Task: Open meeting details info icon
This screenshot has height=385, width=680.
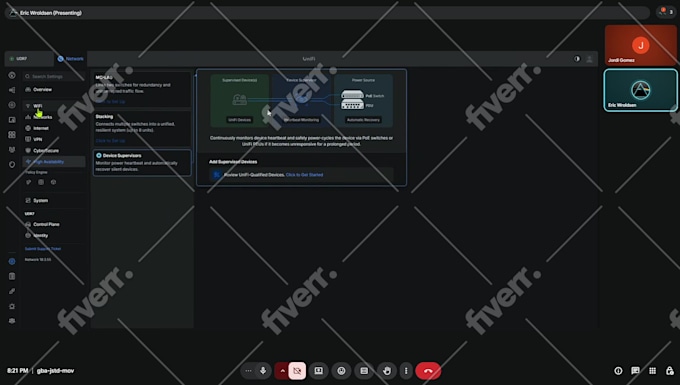Action: click(x=618, y=371)
